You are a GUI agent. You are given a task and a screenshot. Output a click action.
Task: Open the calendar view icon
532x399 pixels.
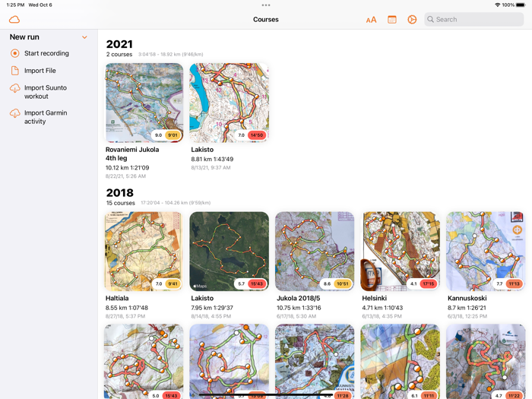click(392, 20)
